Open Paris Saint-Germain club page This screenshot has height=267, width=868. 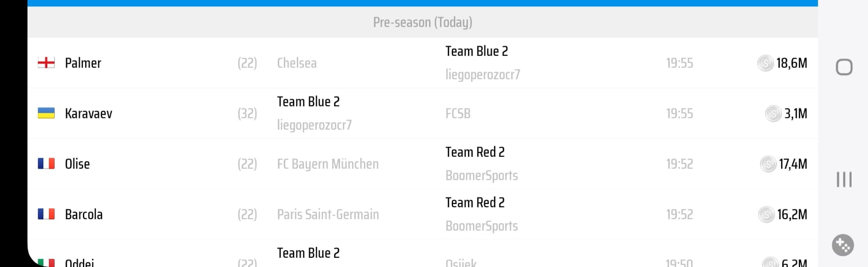click(328, 214)
